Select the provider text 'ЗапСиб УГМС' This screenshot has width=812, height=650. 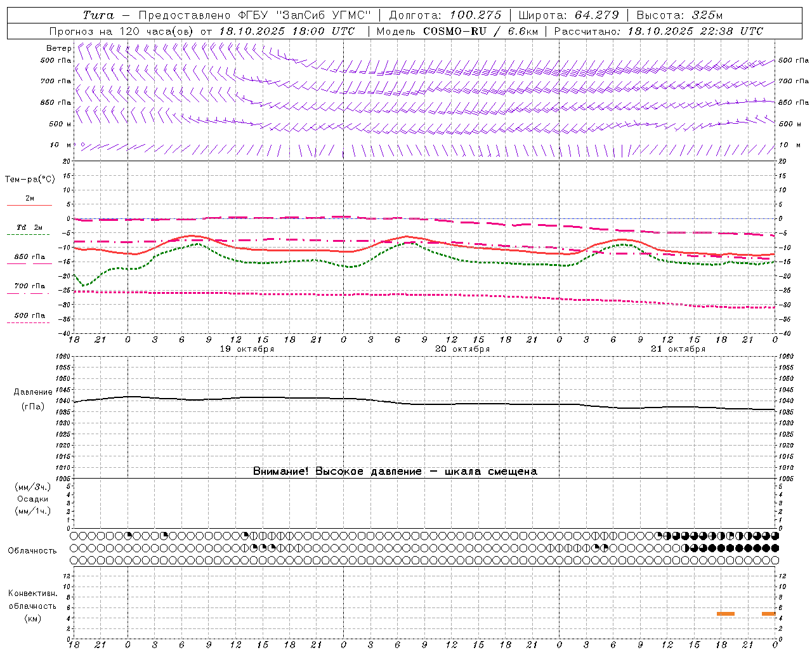pyautogui.click(x=323, y=15)
